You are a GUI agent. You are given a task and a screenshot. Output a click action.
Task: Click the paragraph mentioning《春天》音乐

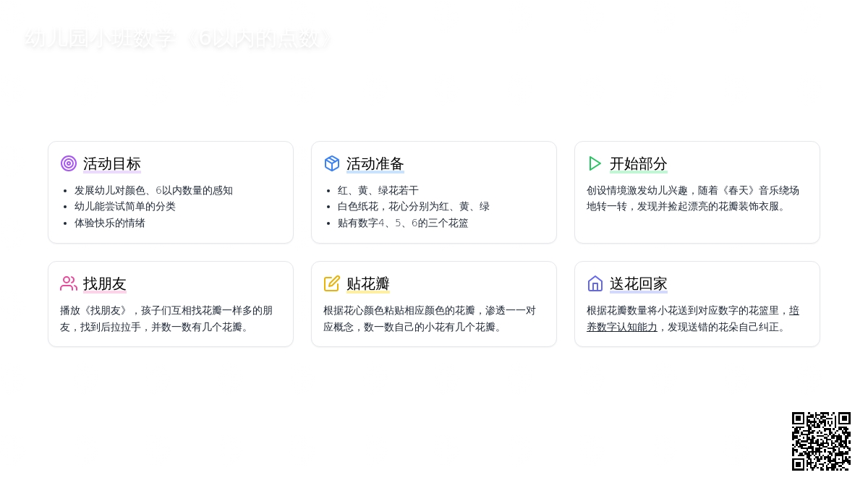tap(693, 198)
